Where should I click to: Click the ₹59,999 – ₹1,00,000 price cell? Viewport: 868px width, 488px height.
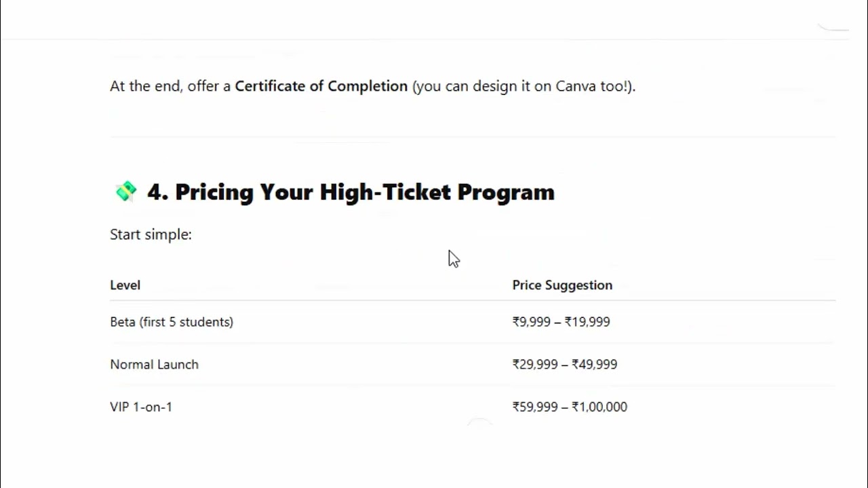coord(570,407)
